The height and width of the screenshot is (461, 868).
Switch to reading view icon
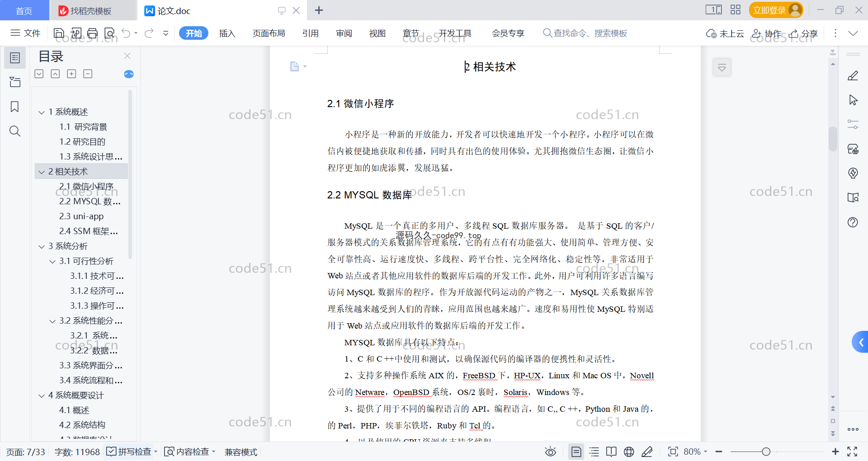point(611,452)
